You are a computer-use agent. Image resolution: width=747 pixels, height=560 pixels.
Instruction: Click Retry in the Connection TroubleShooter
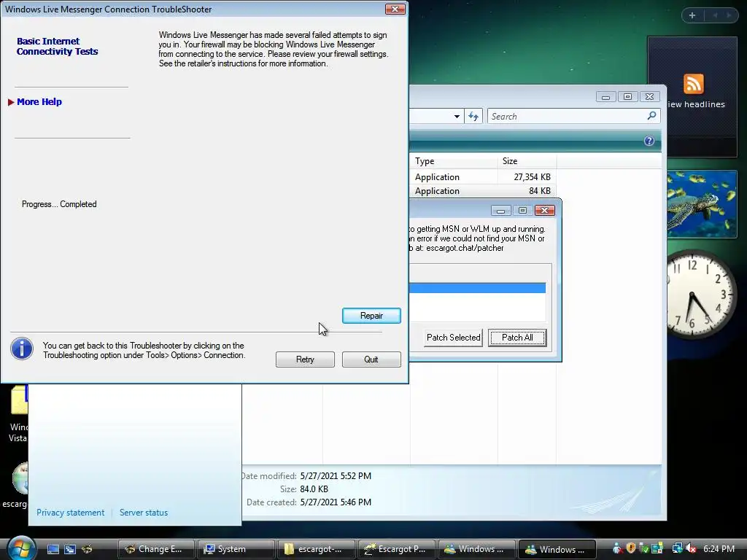pyautogui.click(x=305, y=359)
